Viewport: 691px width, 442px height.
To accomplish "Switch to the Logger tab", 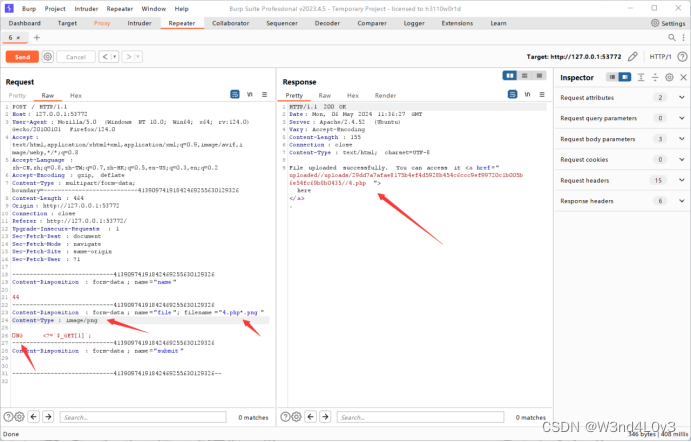I will pyautogui.click(x=414, y=23).
